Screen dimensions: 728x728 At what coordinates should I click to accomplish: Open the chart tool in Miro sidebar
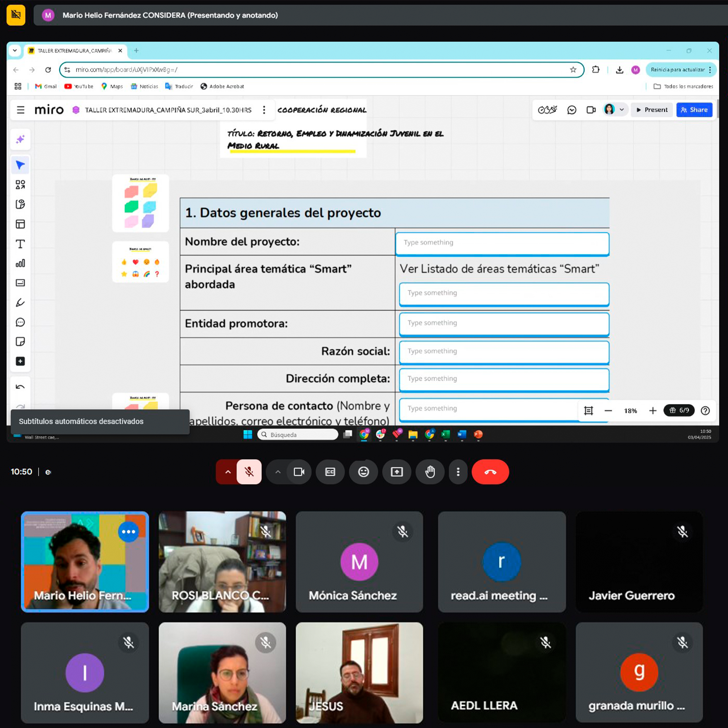coord(20,263)
